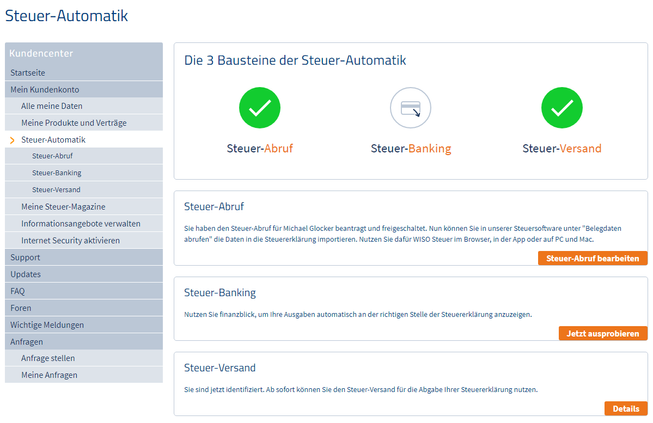Open Startseite in the sidebar
The height and width of the screenshot is (423, 653).
28,73
